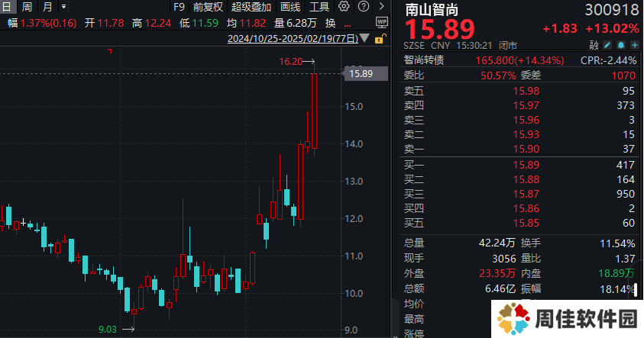Select 买一 bid price 15.89
Viewport: 644px width, 338px height.
click(x=526, y=165)
